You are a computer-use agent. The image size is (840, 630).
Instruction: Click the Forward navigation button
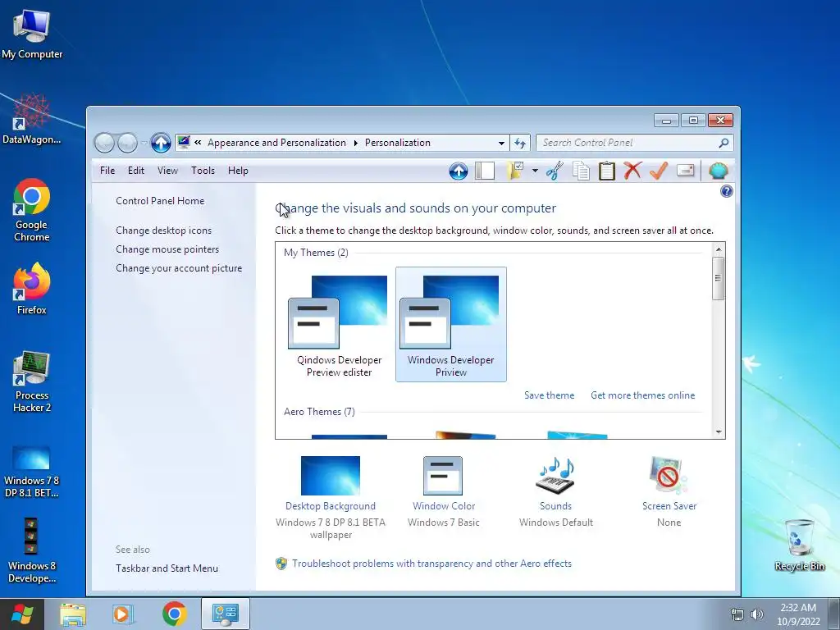tap(127, 143)
